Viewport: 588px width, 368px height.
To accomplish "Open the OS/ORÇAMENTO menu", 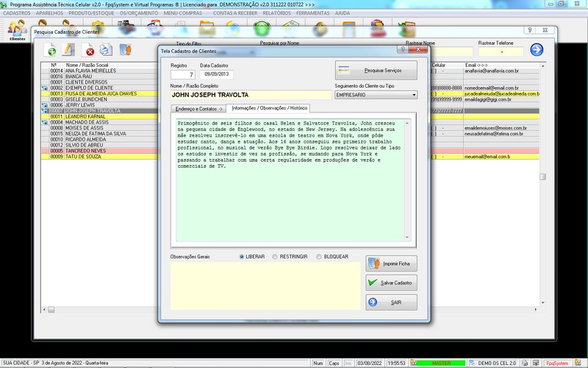I will [x=139, y=13].
